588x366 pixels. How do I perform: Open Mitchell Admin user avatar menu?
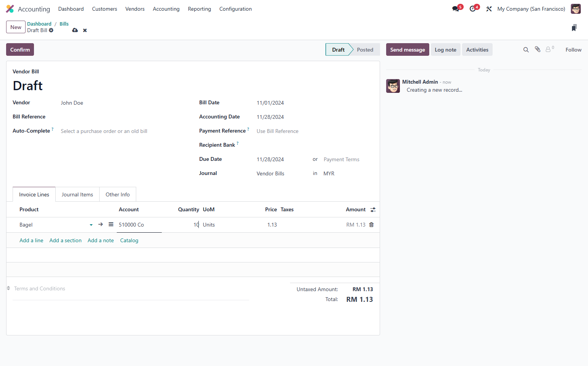coord(575,9)
